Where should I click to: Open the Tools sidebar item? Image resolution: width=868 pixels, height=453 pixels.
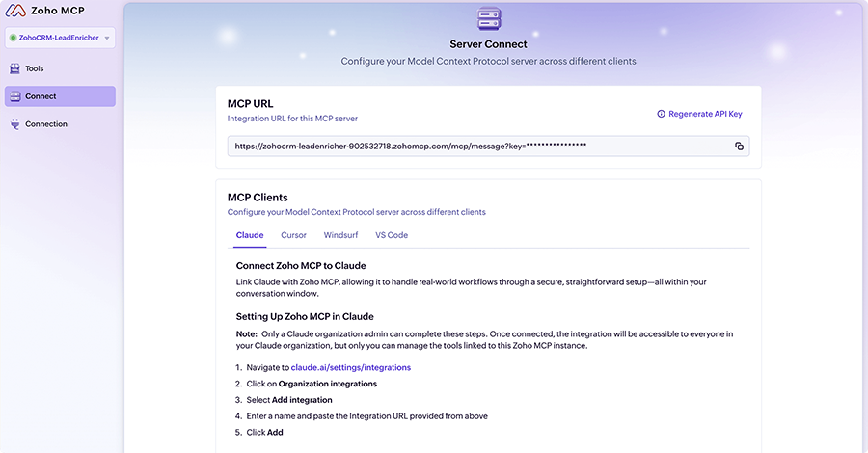click(x=60, y=68)
